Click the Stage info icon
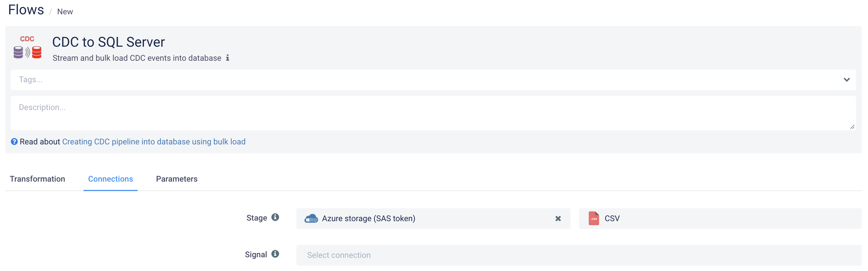Screen dimensions: 868x271 pyautogui.click(x=275, y=217)
